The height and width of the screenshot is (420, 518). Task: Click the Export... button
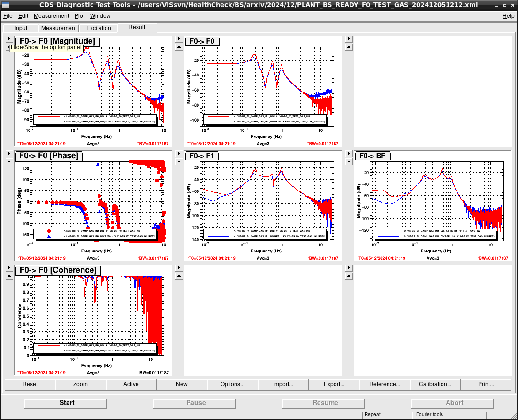[334, 384]
